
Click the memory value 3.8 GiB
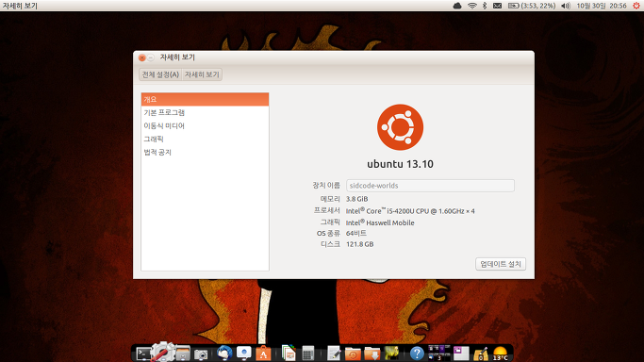point(357,199)
